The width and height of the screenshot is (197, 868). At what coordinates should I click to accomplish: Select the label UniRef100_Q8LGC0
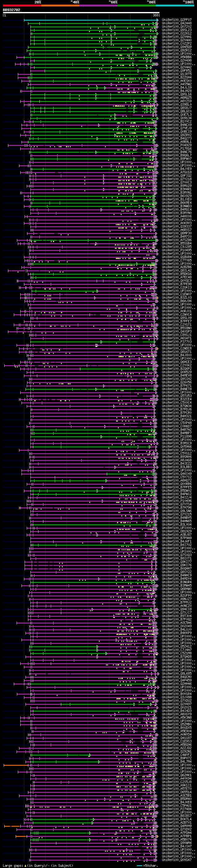[176, 111]
